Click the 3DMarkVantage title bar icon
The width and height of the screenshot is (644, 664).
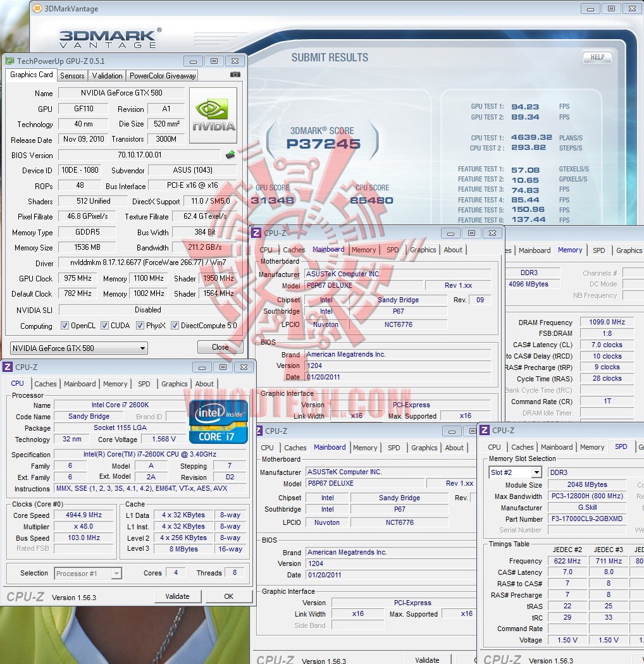38,8
